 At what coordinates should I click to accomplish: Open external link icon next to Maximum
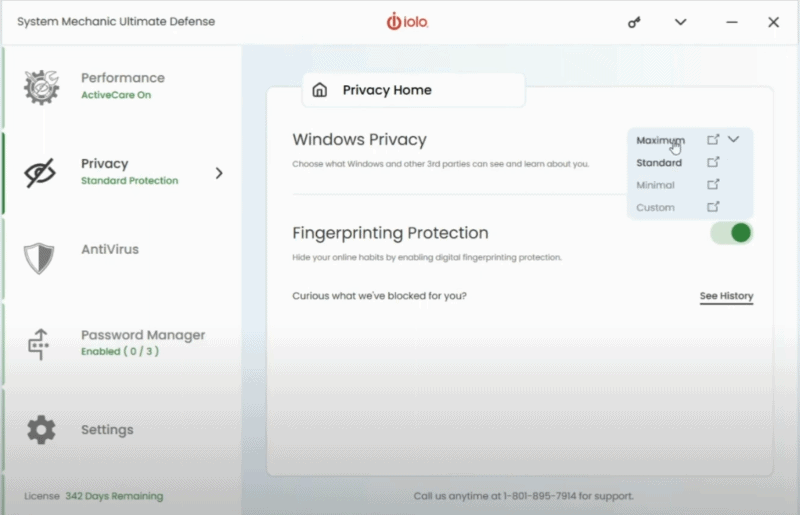pyautogui.click(x=713, y=139)
